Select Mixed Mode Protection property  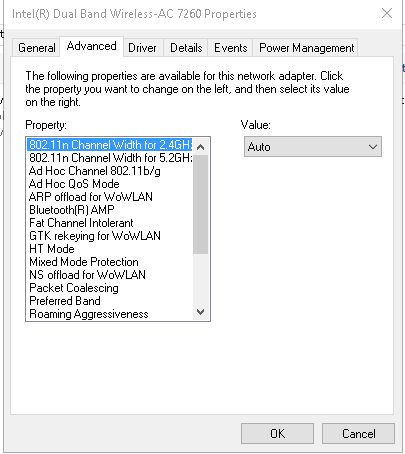[110, 262]
